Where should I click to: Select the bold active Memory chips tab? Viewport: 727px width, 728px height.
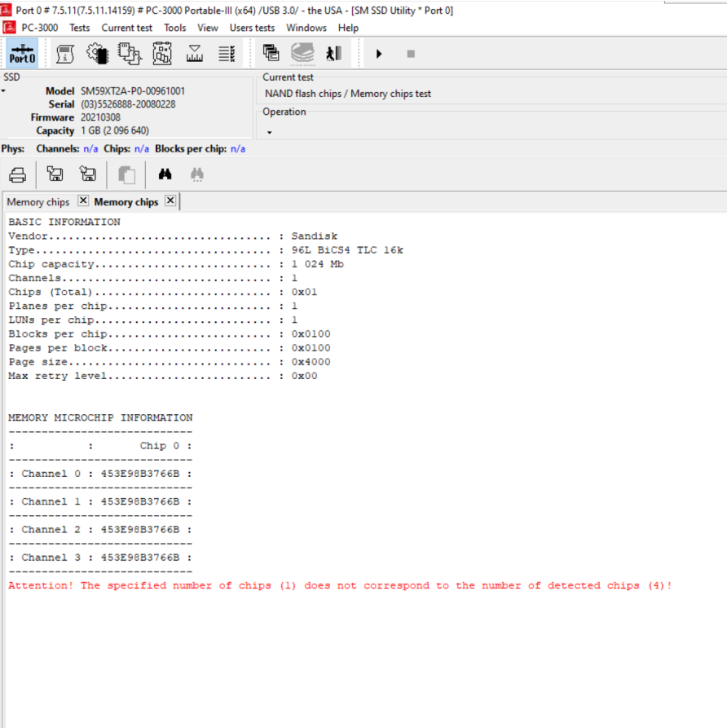point(126,202)
